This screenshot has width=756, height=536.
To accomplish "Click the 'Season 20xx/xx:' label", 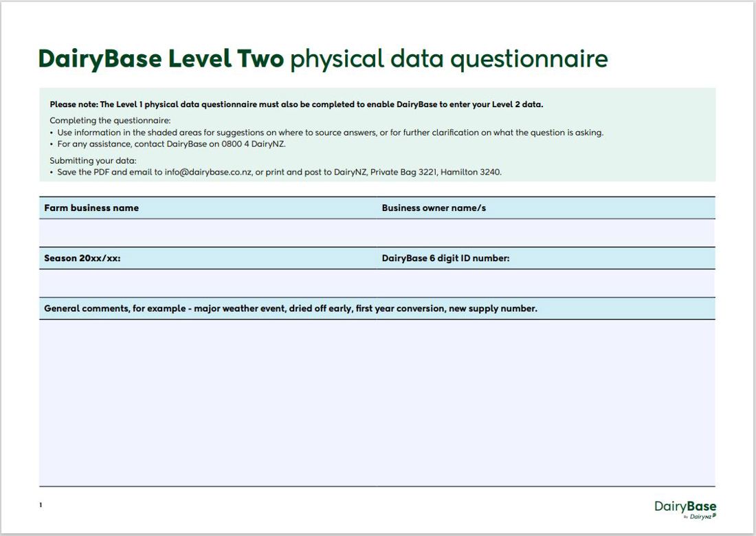I will tap(82, 258).
